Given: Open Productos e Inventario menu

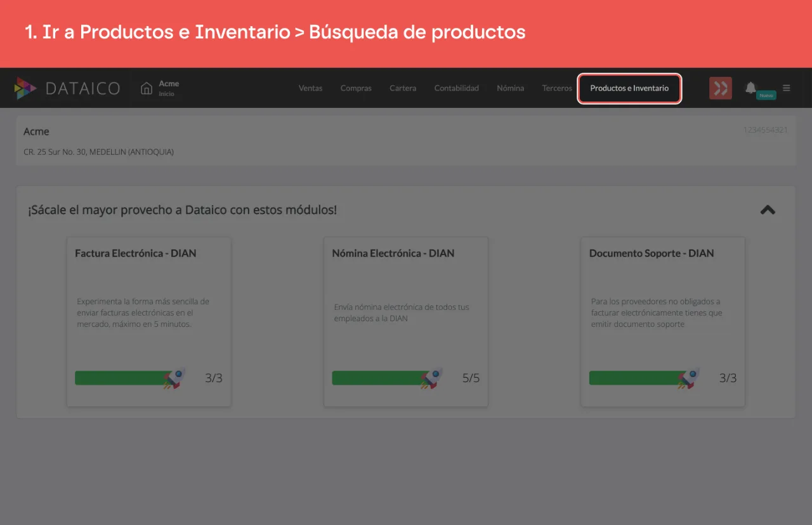Looking at the screenshot, I should (629, 88).
